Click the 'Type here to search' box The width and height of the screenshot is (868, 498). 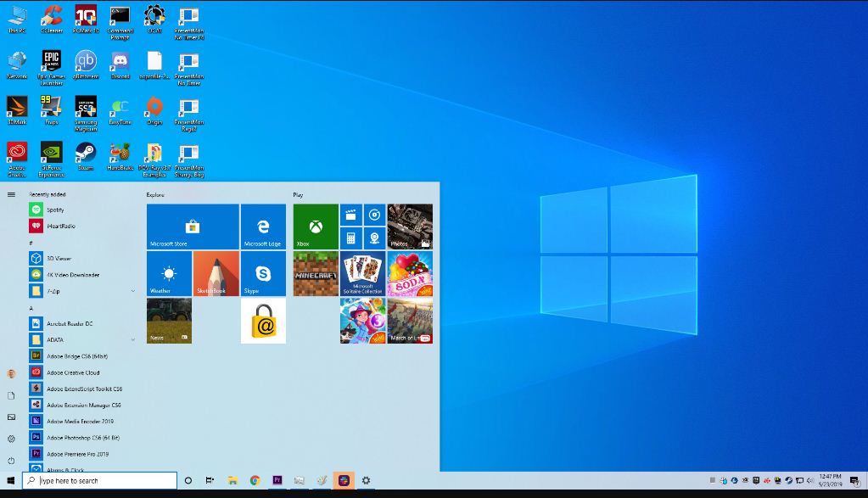[x=99, y=480]
